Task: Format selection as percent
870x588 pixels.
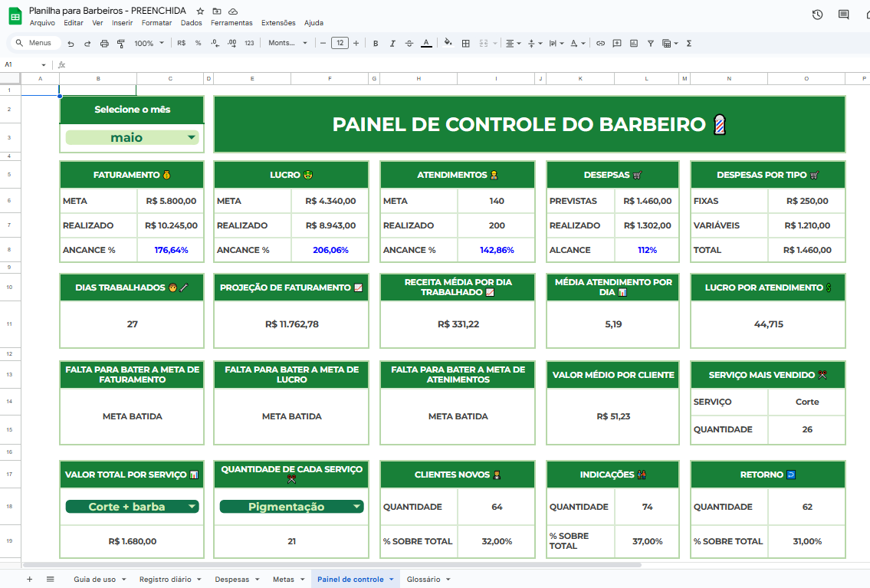Action: click(x=198, y=44)
